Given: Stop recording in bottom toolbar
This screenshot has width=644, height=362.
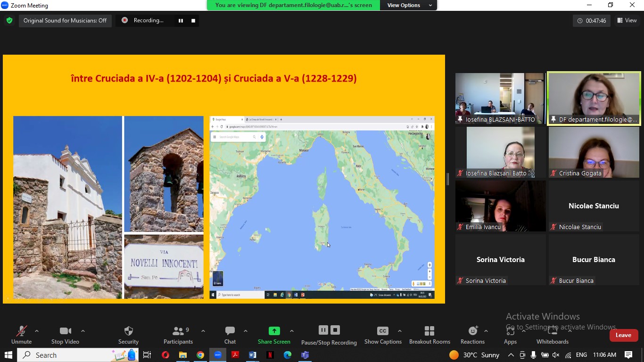Looking at the screenshot, I should (335, 330).
